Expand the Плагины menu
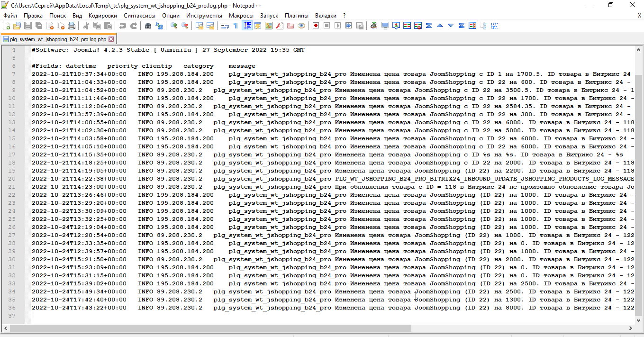The width and height of the screenshot is (644, 337). (296, 16)
